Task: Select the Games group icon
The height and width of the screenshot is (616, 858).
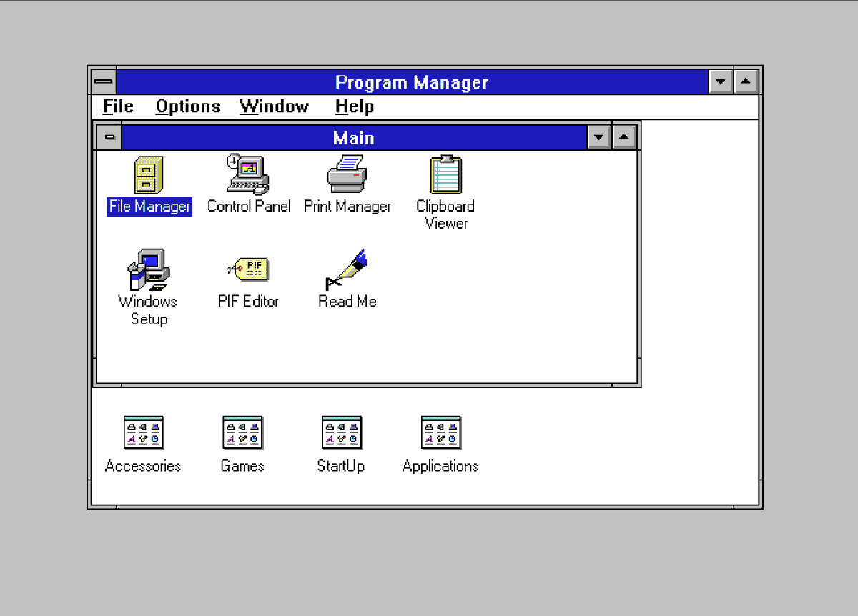Action: [x=242, y=432]
